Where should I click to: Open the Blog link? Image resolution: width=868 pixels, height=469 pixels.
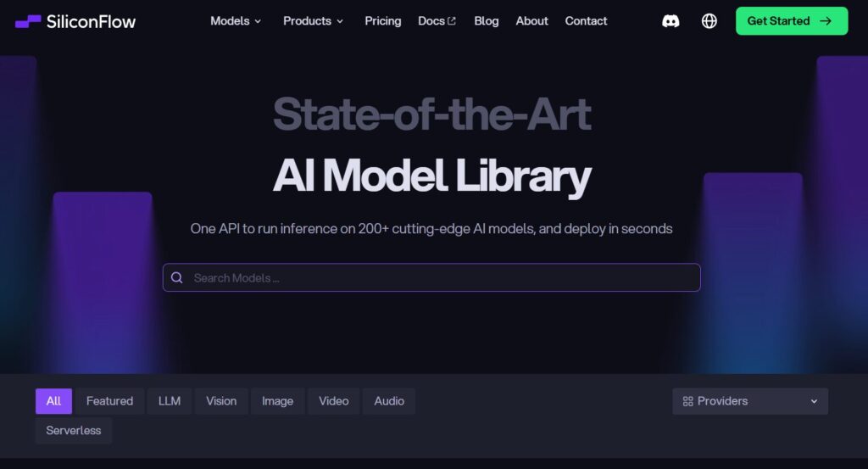[x=487, y=21]
